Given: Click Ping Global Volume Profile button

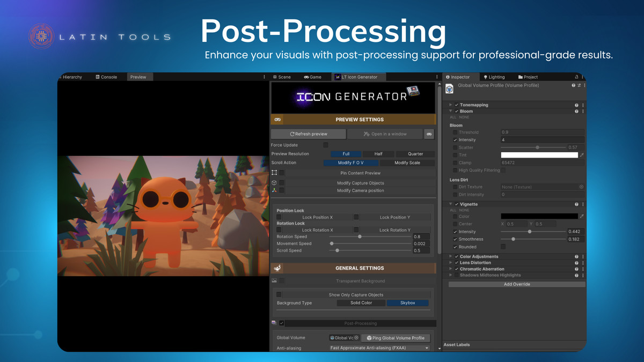Looking at the screenshot, I should (x=396, y=338).
